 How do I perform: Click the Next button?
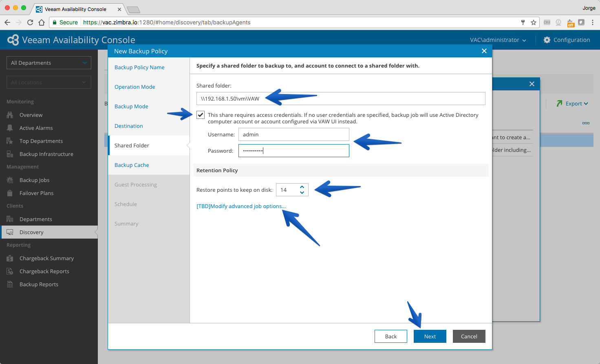tap(430, 336)
